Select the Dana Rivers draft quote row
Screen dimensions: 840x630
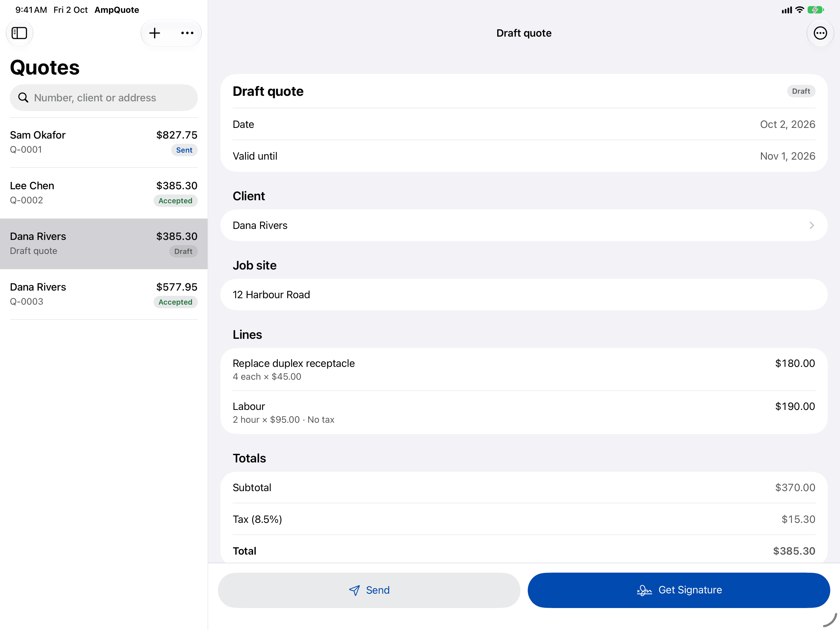[104, 243]
